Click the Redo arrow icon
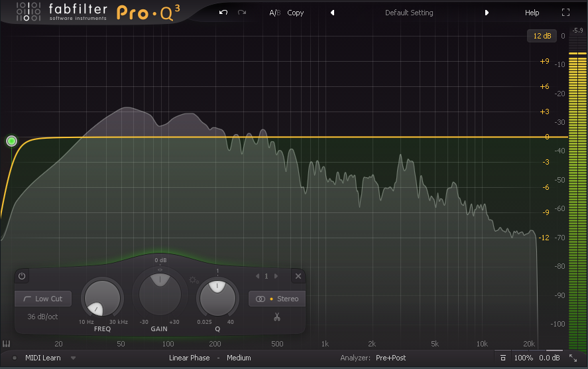The height and width of the screenshot is (369, 588). 242,13
